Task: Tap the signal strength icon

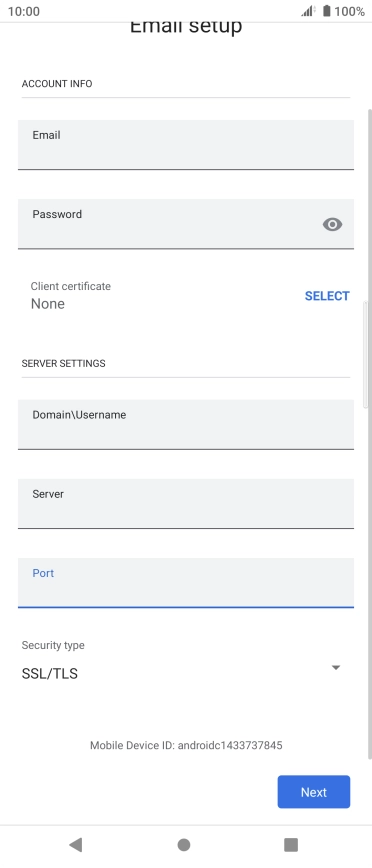Action: coord(308,11)
